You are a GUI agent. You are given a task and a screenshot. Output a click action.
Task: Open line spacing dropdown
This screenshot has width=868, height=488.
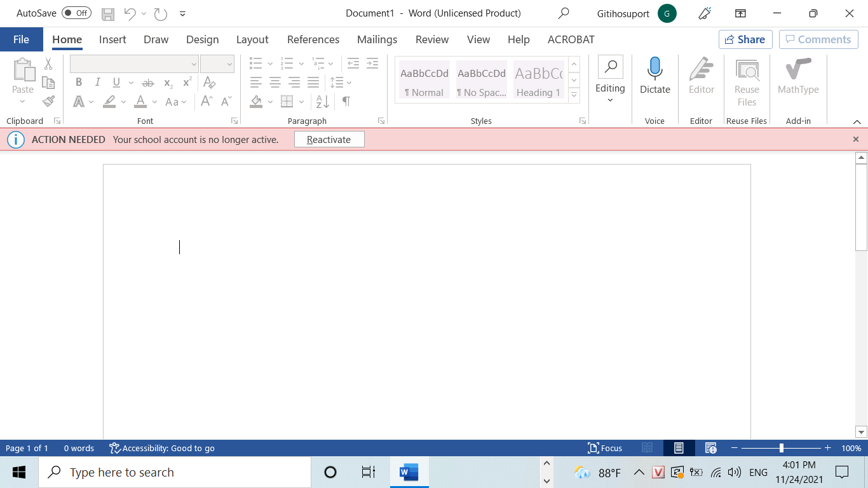click(341, 83)
